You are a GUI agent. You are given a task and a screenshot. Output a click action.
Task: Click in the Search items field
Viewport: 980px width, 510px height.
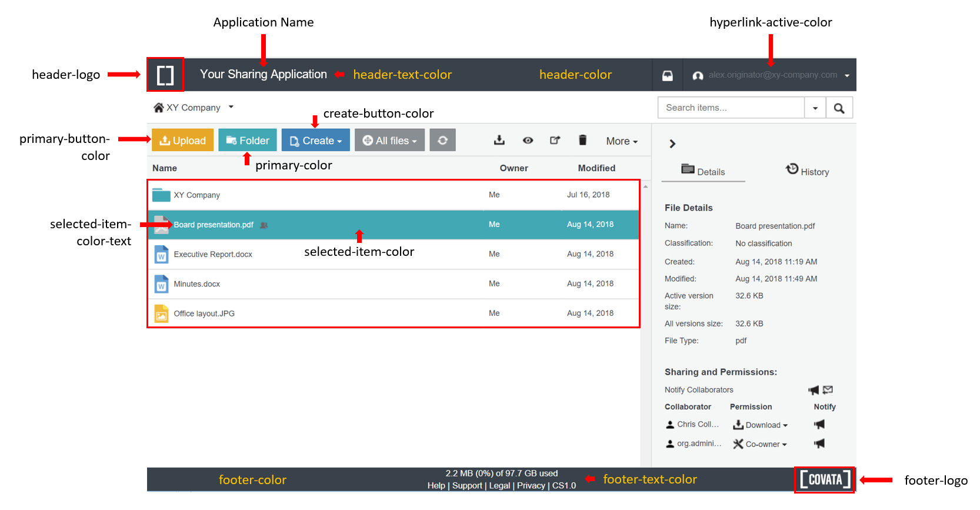coord(731,108)
